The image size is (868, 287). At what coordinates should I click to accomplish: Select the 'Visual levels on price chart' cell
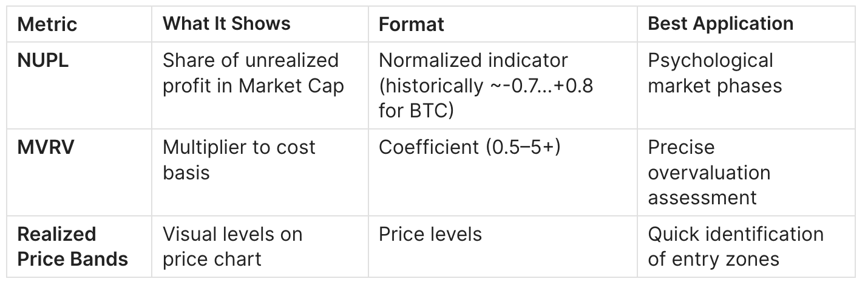click(232, 246)
